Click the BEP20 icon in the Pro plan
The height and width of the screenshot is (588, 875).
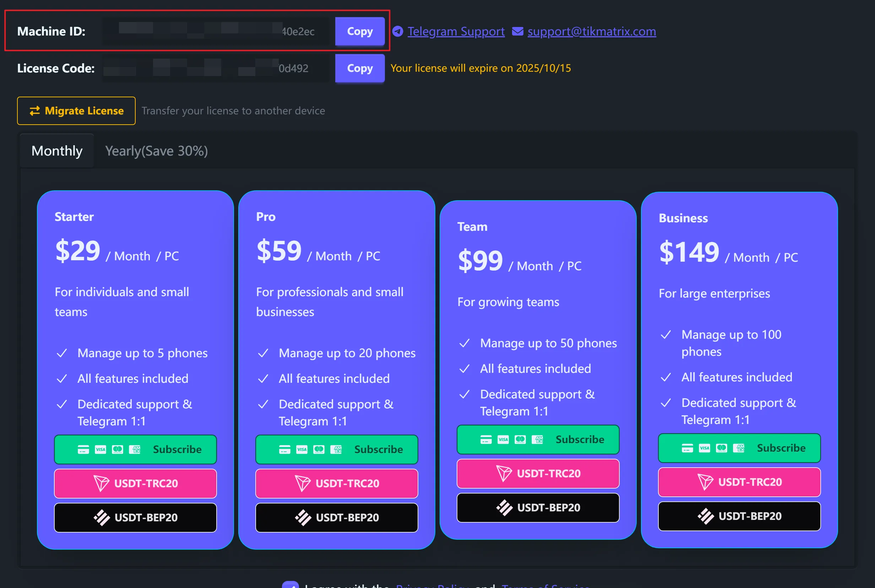click(303, 517)
